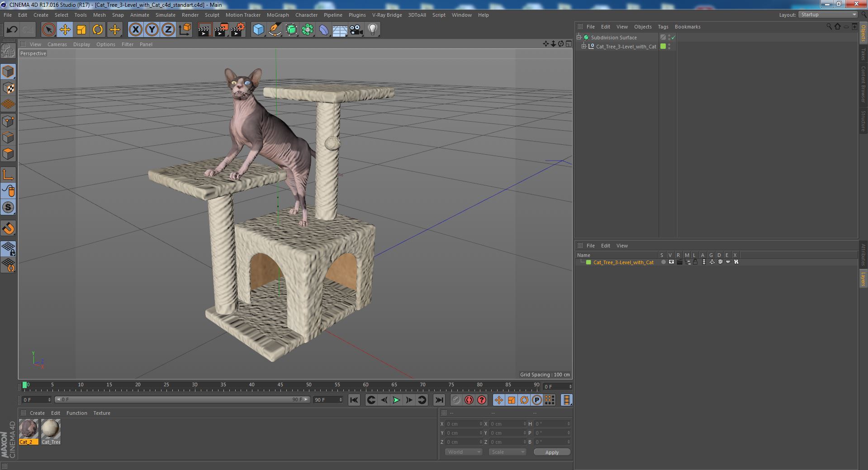Click the Apply button
Screen dimensions: 868x470
[x=552, y=452]
